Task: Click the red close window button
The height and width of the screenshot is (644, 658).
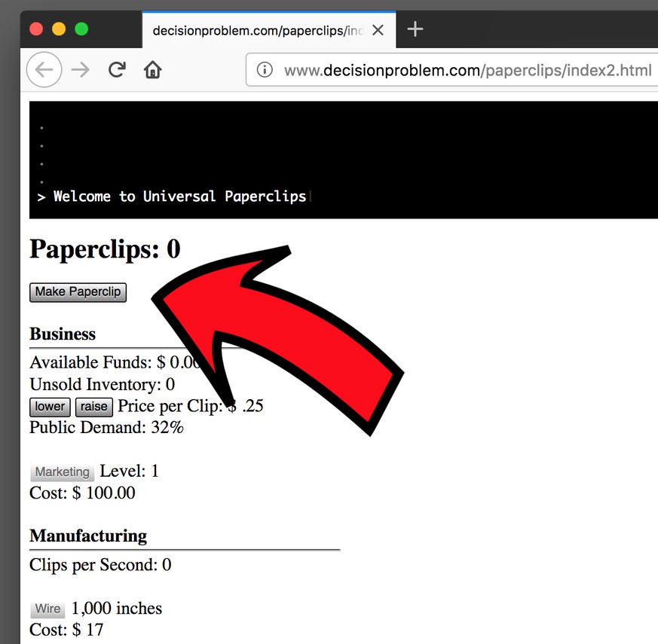Action: (36, 29)
